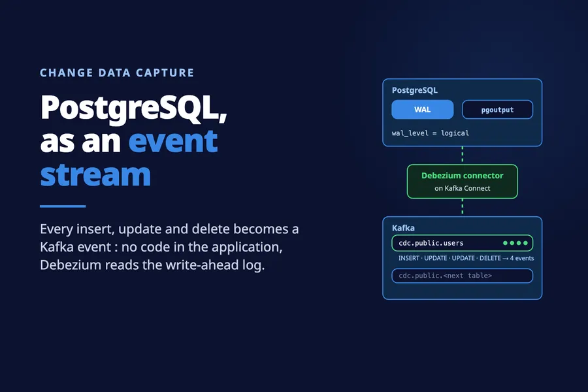Click the 'CHANGE DATA CAPTURE' heading

click(117, 73)
